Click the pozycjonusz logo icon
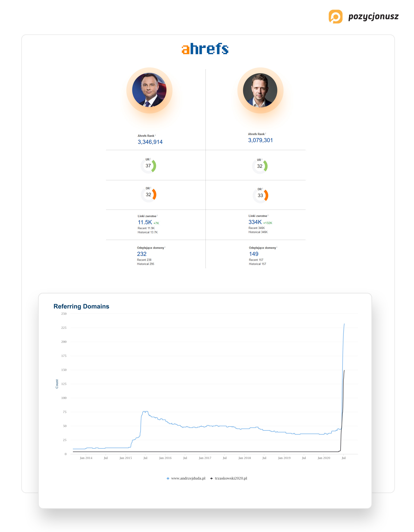Screen dimensions: 414x532 click(x=336, y=17)
